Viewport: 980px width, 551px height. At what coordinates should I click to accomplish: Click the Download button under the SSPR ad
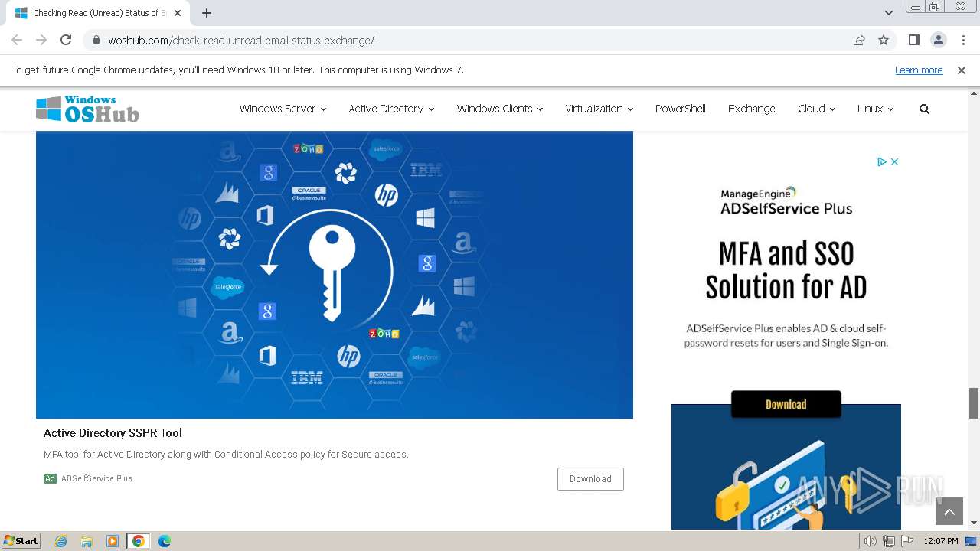point(590,478)
